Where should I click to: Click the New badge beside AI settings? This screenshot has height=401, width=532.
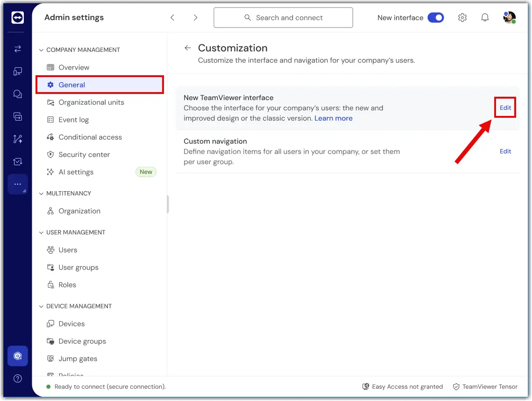click(x=146, y=172)
